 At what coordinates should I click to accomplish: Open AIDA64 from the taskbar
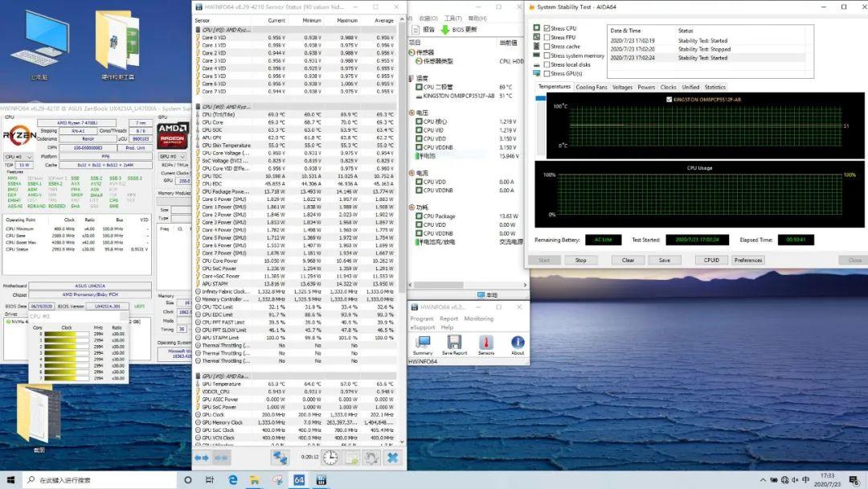coord(299,480)
